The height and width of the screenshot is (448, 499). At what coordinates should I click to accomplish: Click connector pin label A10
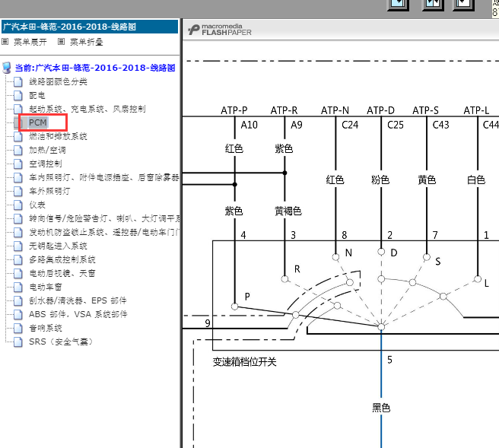(249, 125)
